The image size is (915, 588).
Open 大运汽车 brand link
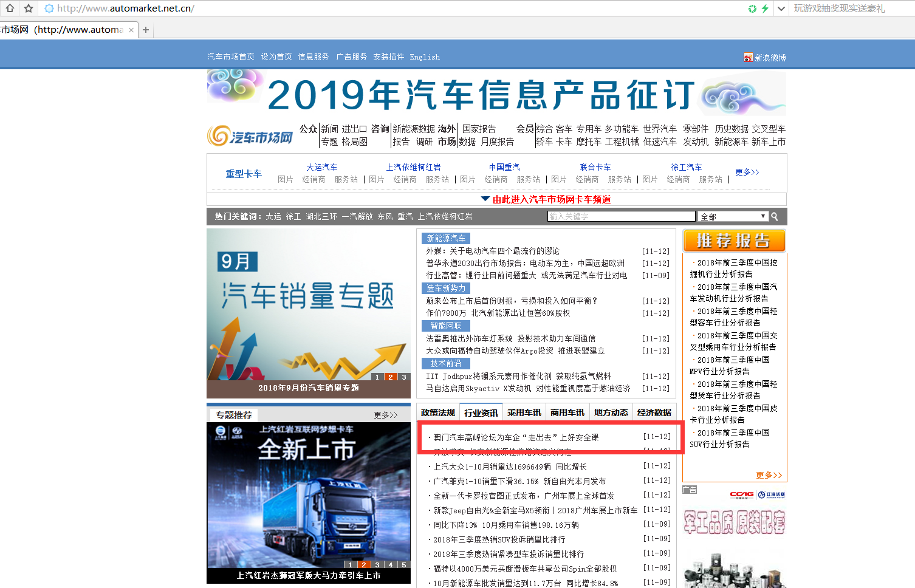322,167
